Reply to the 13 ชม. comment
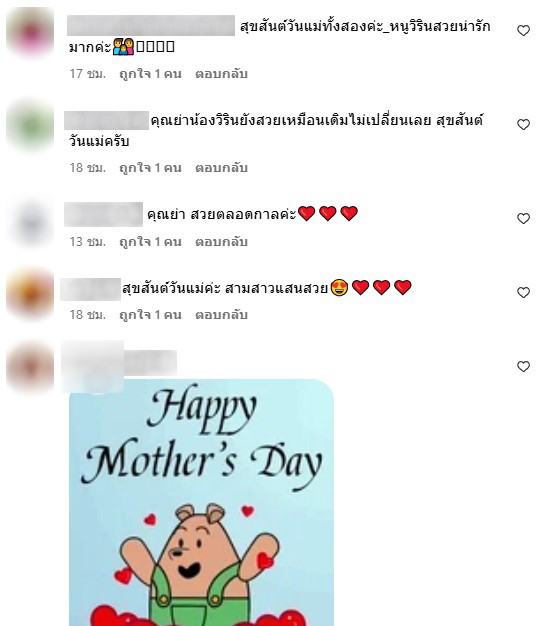540x626 pixels. tap(221, 242)
